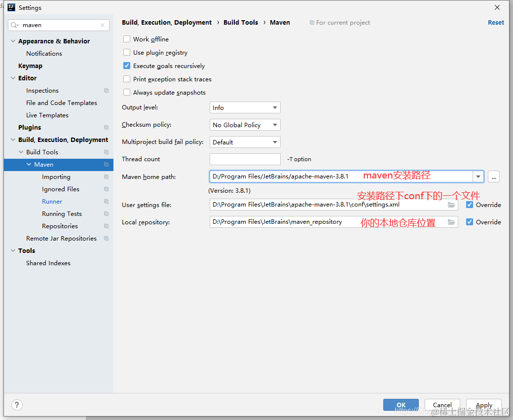Click the Reset link
This screenshot has width=513, height=420.
496,23
